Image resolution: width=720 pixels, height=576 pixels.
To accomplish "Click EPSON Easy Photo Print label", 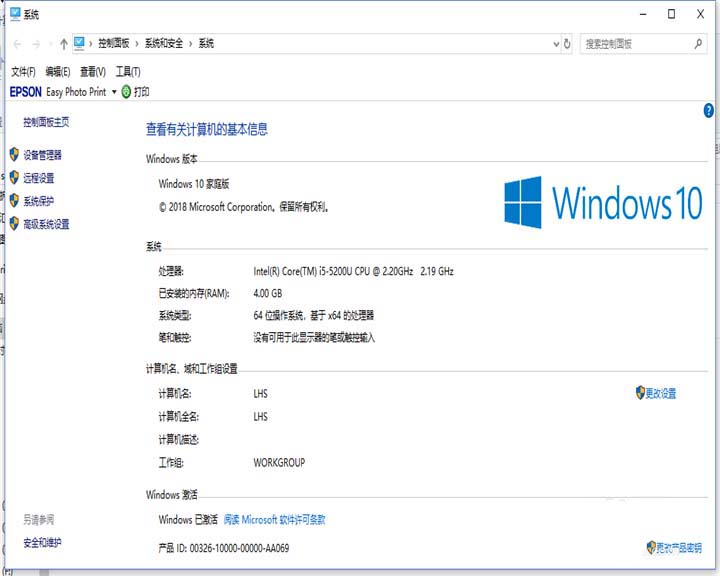I will click(x=58, y=92).
